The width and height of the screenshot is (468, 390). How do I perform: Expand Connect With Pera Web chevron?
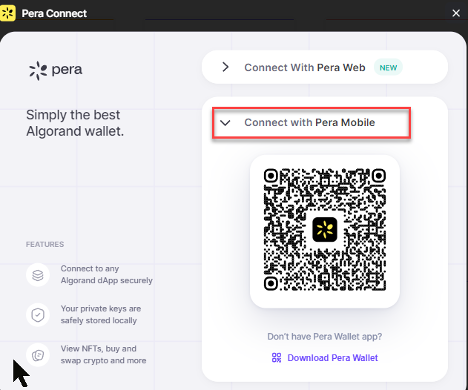[226, 67]
